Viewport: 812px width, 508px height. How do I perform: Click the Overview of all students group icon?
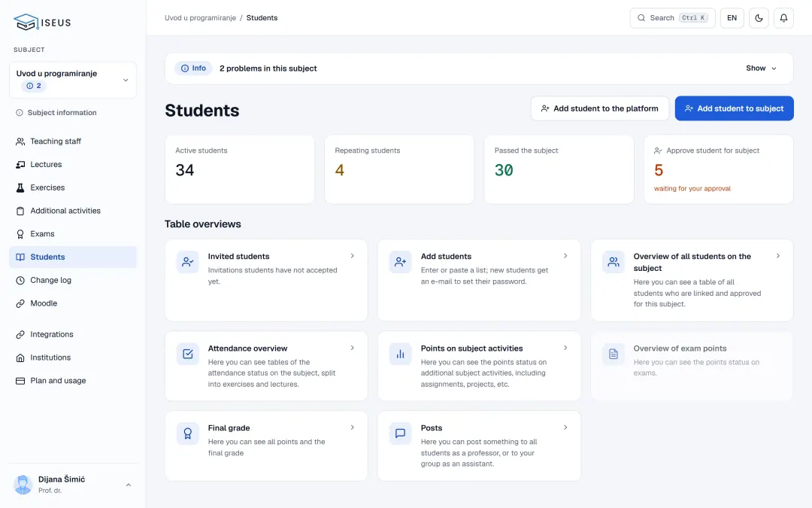click(614, 263)
